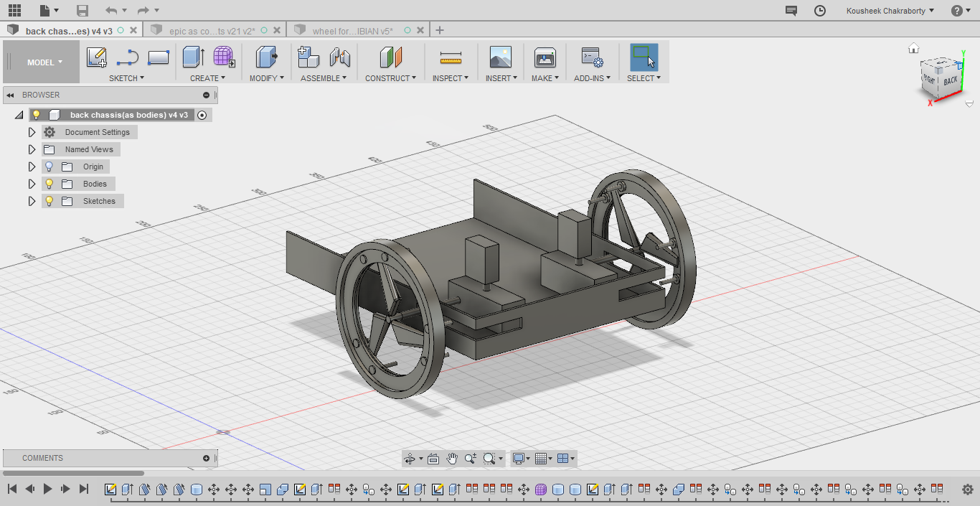Image resolution: width=980 pixels, height=506 pixels.
Task: Hide the Sketches folder with its lightbulb
Action: (x=48, y=201)
